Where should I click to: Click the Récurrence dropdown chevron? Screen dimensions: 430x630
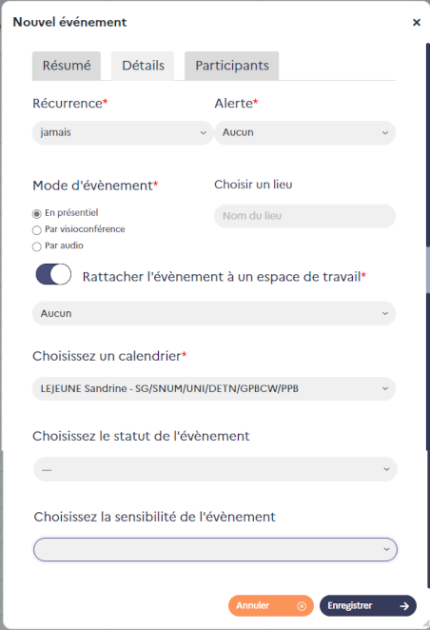pyautogui.click(x=203, y=133)
